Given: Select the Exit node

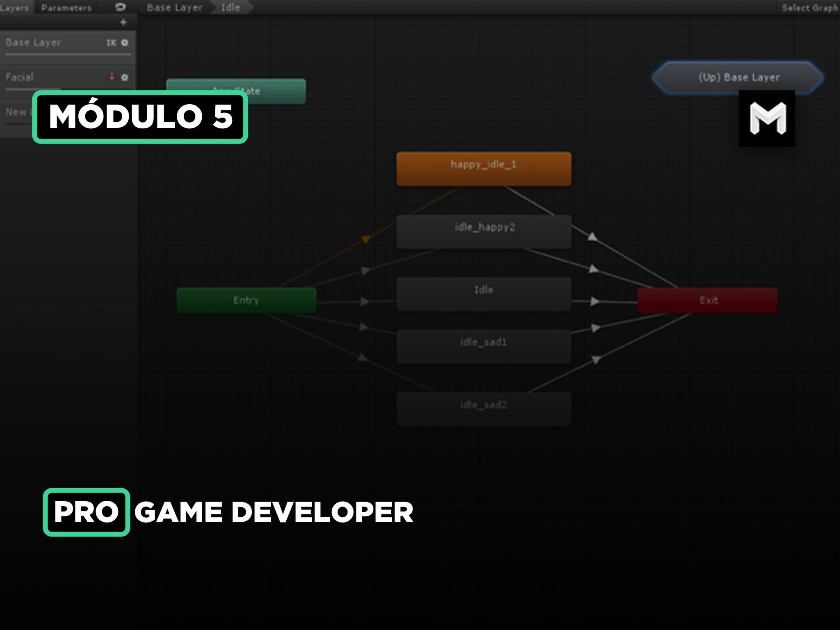Looking at the screenshot, I should coord(708,300).
